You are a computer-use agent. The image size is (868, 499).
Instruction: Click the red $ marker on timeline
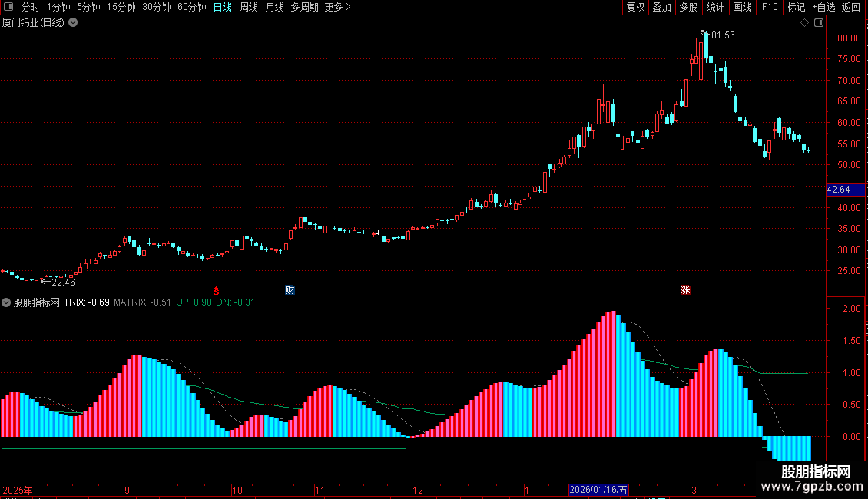click(217, 290)
